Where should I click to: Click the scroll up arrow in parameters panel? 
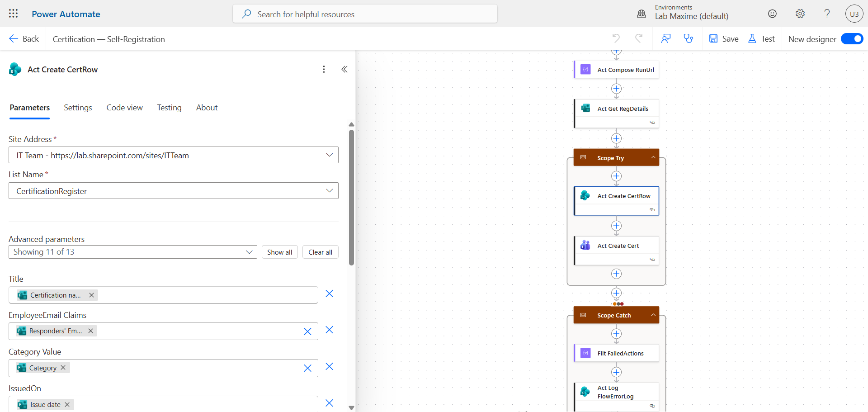pyautogui.click(x=351, y=124)
